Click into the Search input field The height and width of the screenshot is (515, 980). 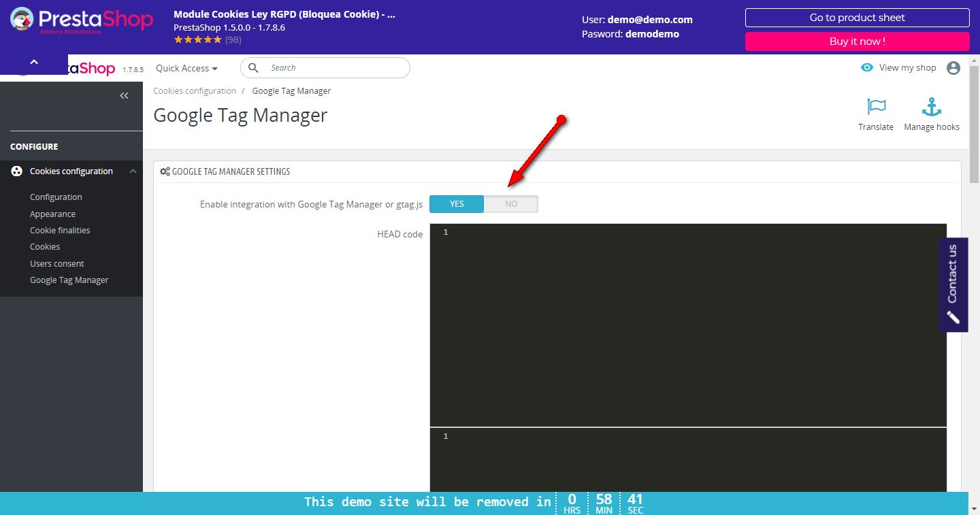point(325,68)
